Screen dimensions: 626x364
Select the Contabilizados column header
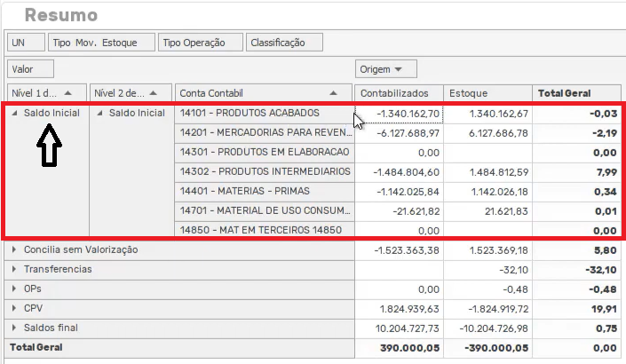(397, 93)
